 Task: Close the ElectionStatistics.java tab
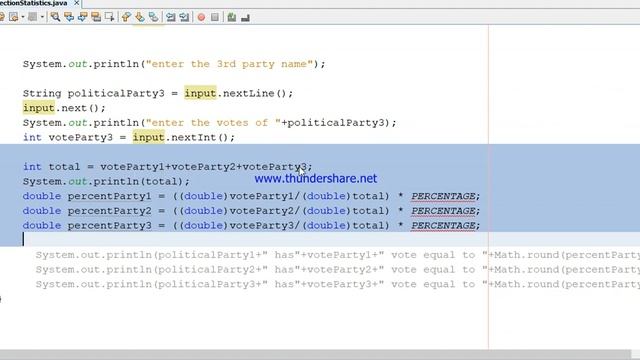click(x=76, y=3)
